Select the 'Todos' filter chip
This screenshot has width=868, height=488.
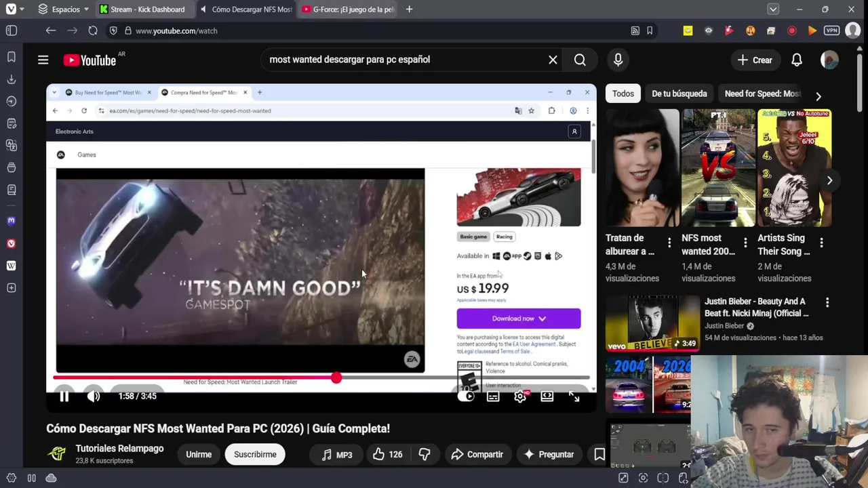pyautogui.click(x=623, y=94)
